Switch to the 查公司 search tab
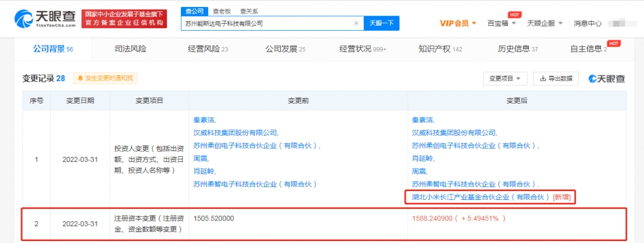The height and width of the screenshot is (243, 644). (x=194, y=11)
